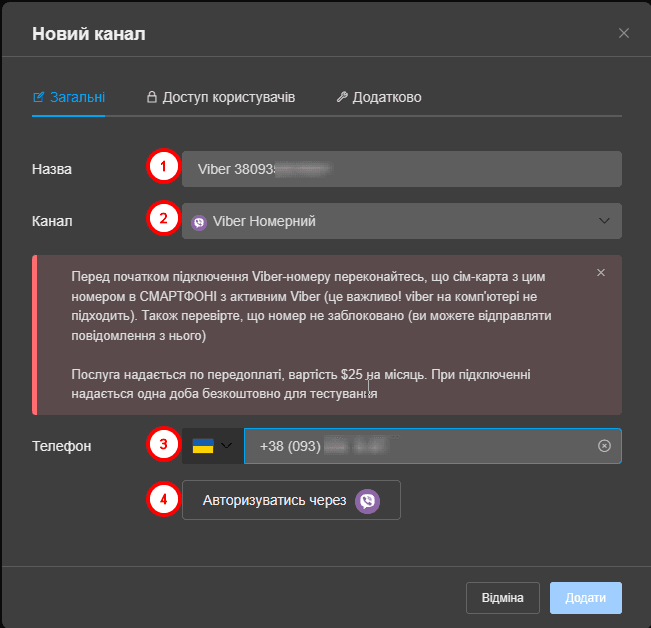This screenshot has width=651, height=628.
Task: Click the Додати button
Action: 586,598
